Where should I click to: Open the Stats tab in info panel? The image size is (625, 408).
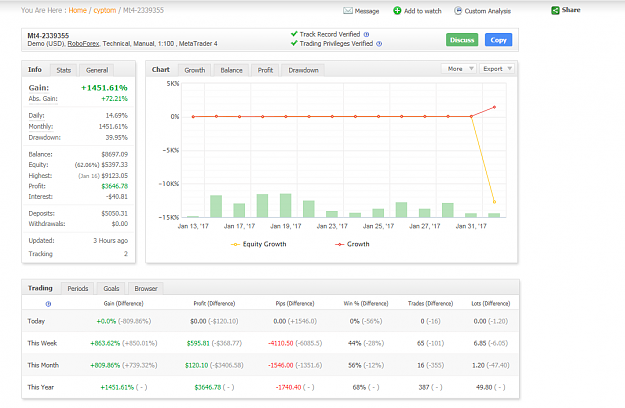click(63, 70)
